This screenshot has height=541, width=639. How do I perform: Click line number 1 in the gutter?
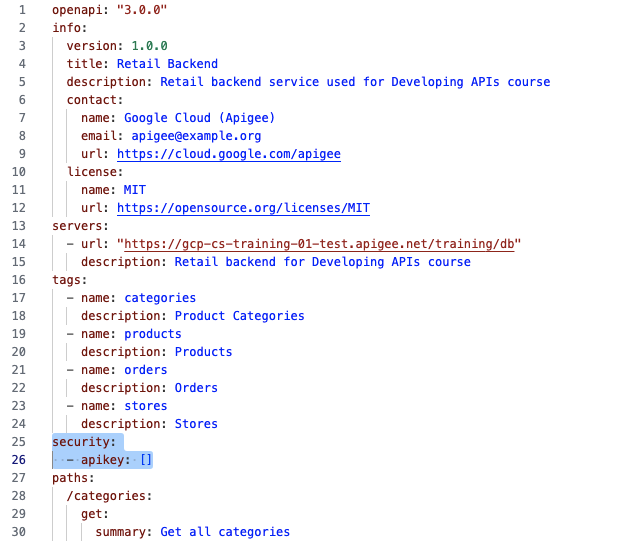coord(22,10)
